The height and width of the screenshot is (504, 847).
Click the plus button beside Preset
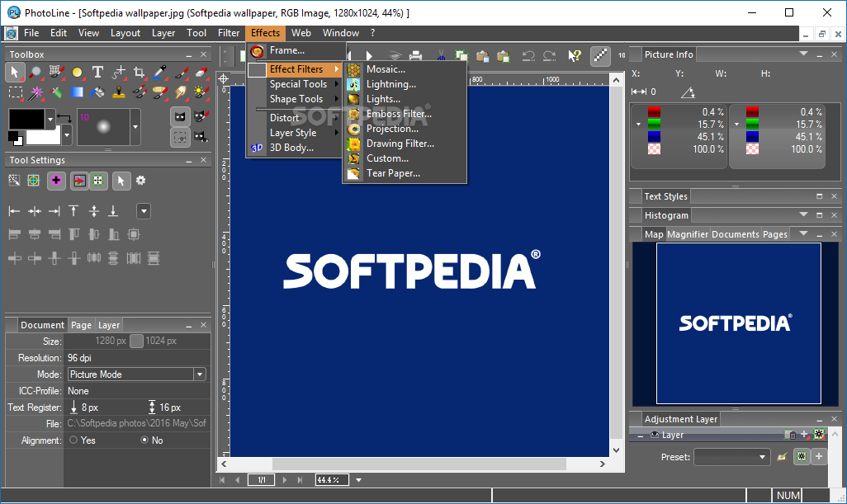click(819, 456)
